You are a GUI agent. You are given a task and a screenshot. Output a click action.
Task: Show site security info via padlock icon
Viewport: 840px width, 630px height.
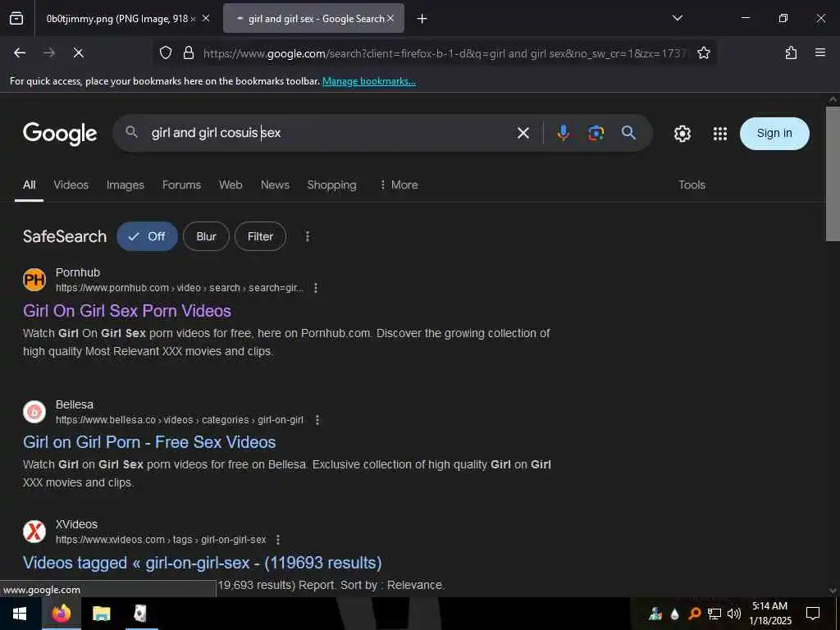coord(189,52)
